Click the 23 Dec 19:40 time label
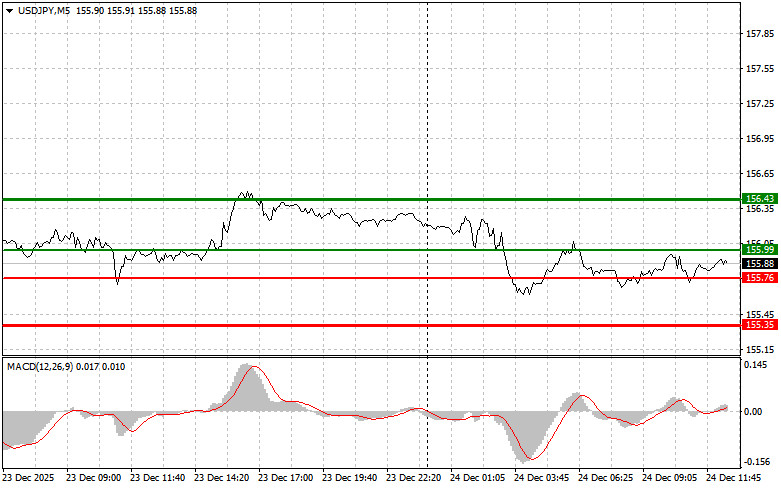This screenshot has width=781, height=489. (350, 478)
